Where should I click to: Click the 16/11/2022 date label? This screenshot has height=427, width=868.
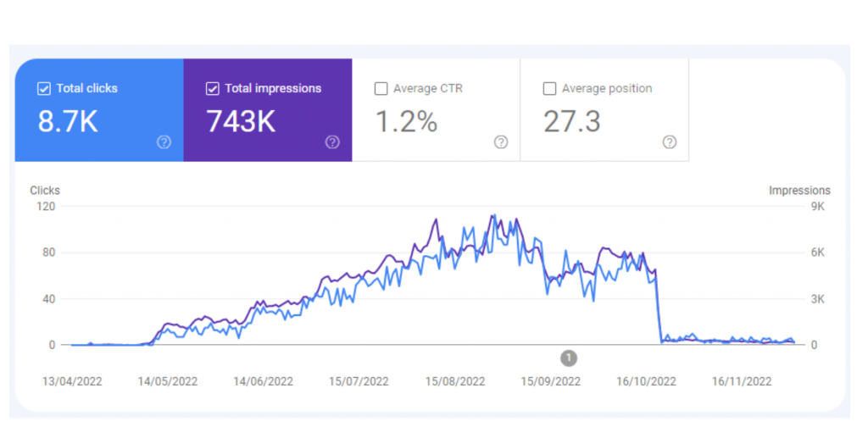743,381
